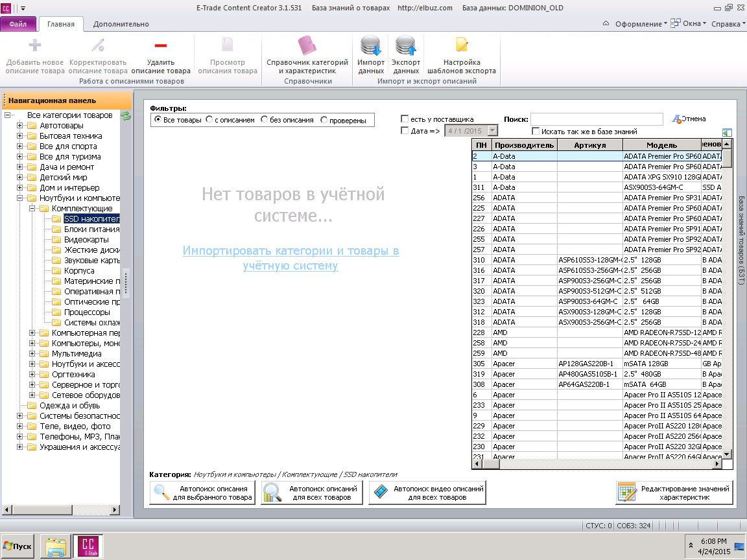Open the Справка dropdown menu

click(728, 24)
